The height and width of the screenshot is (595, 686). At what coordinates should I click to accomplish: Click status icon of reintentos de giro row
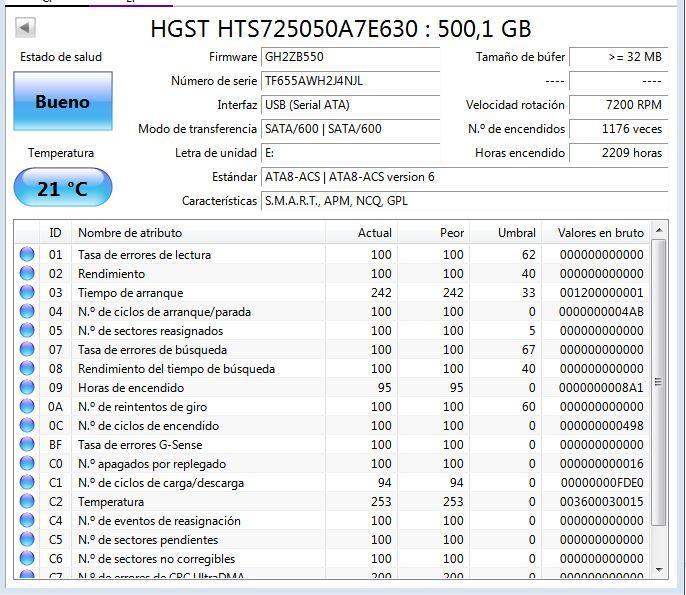click(27, 406)
